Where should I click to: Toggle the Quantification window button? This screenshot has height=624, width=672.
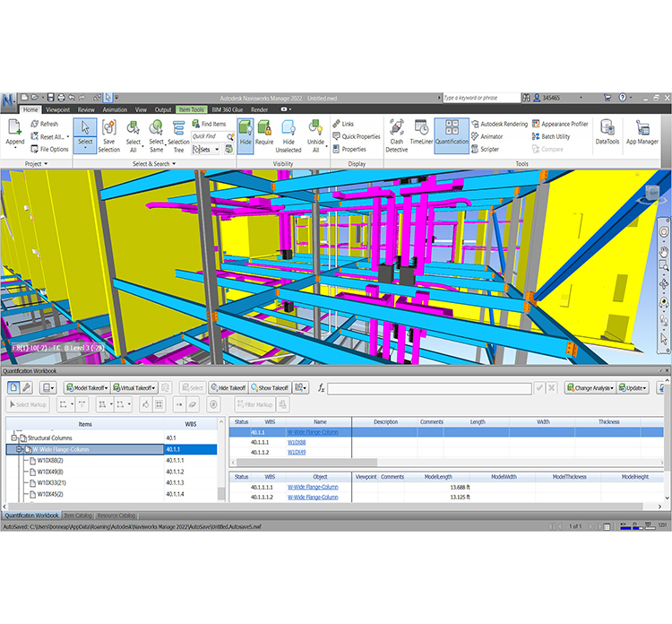[452, 135]
